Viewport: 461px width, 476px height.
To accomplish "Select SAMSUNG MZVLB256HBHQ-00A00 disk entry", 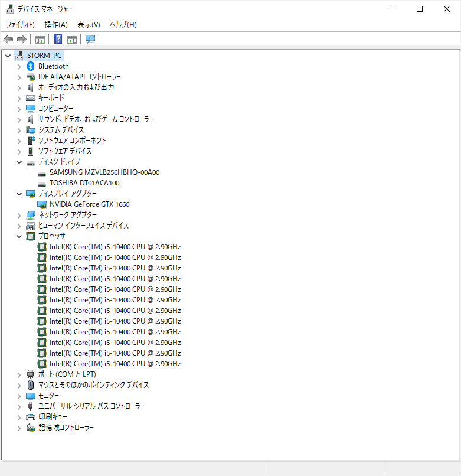I will click(104, 172).
